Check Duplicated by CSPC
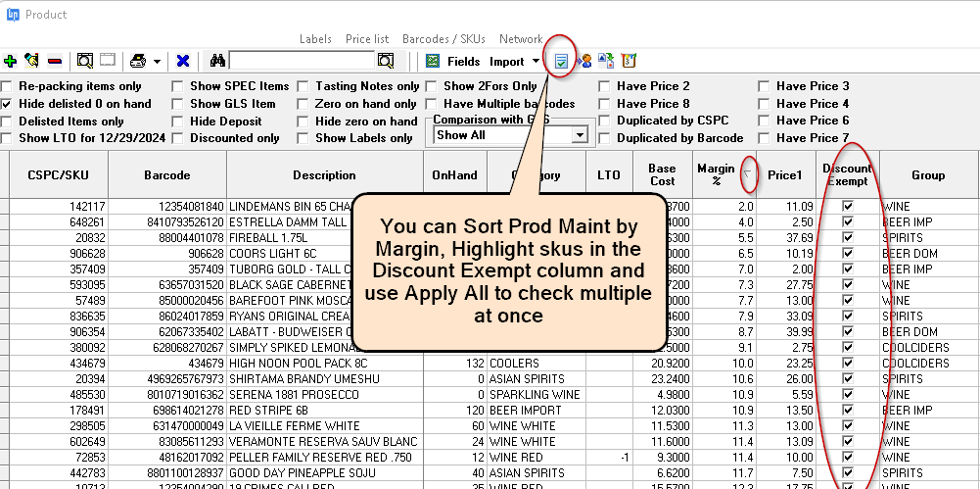This screenshot has width=980, height=489. 604,121
